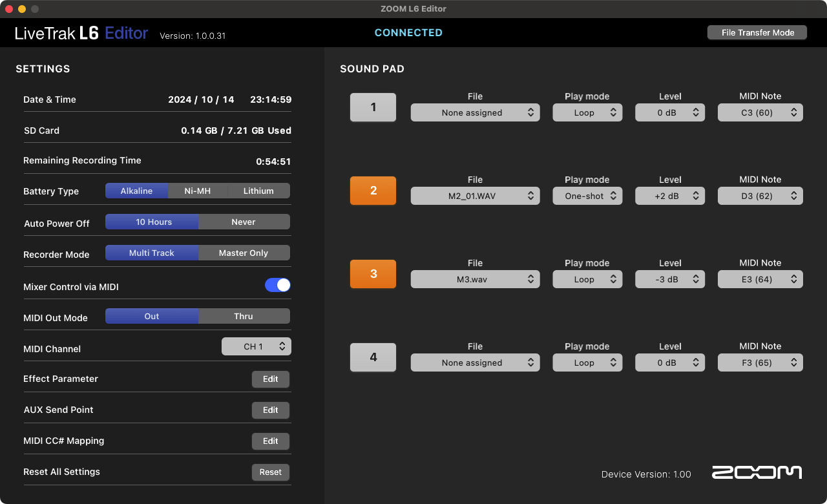Open pad 1 File dropdown
827x504 pixels.
tap(475, 112)
